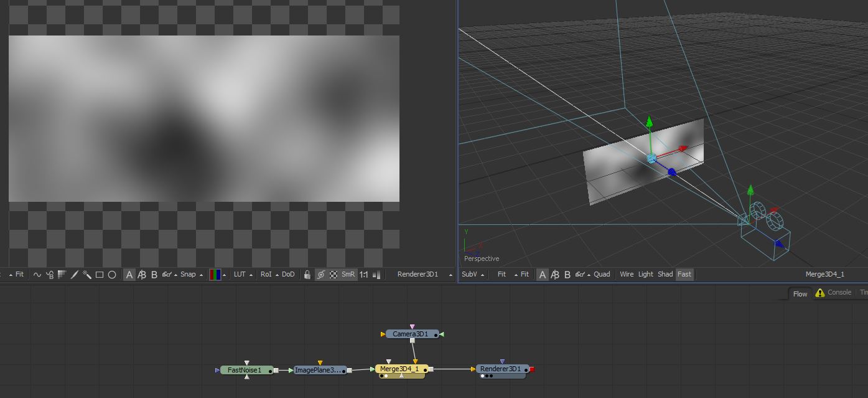868x398 pixels.
Task: Toggle the viewer lock icon
Action: [x=307, y=274]
